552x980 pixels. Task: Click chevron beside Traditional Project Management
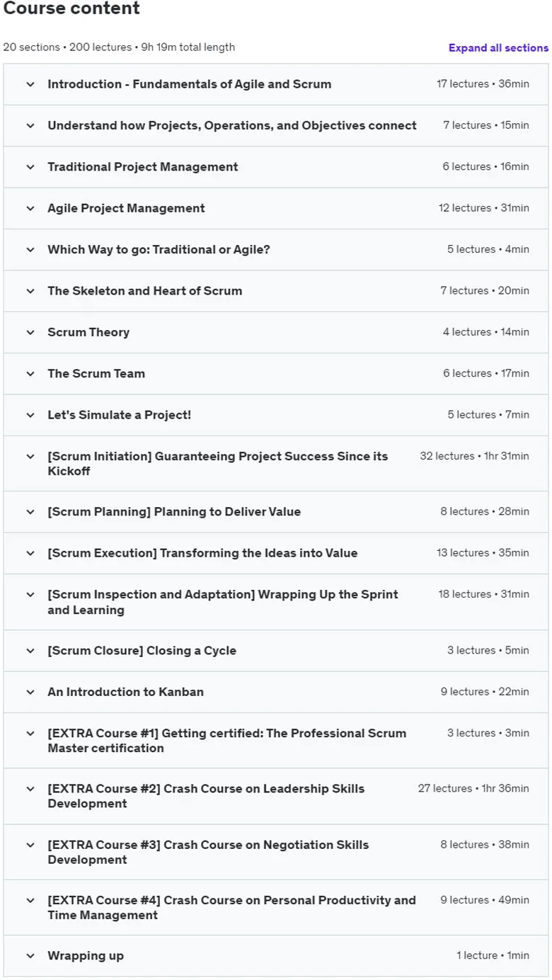[x=30, y=167]
